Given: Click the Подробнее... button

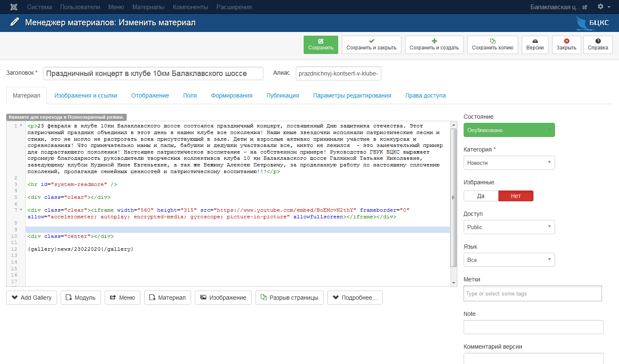Looking at the screenshot, I should tap(355, 298).
